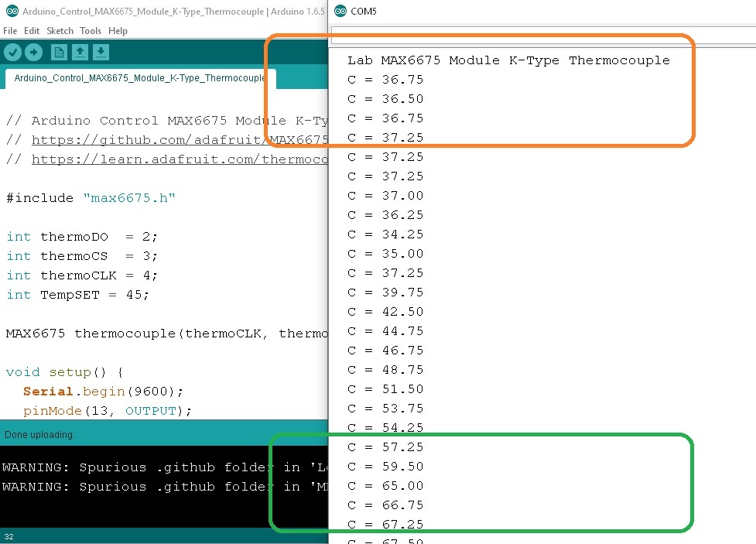The width and height of the screenshot is (756, 544).
Task: Click the C = 67.25 serial reading
Action: pos(385,524)
